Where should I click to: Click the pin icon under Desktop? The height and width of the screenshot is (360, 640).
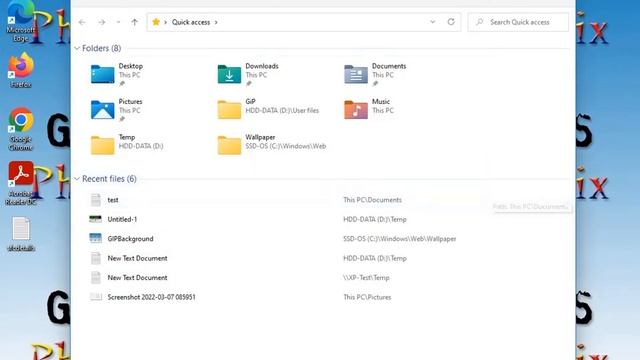[x=122, y=84]
